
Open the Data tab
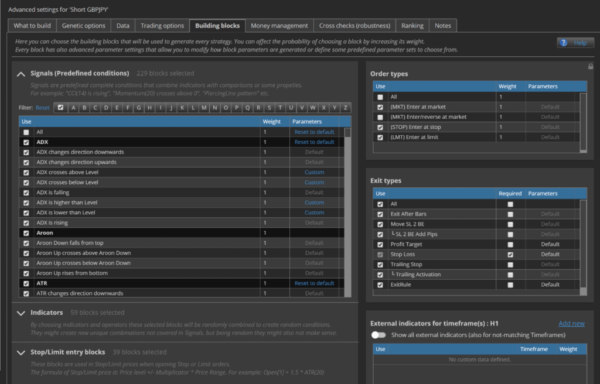tap(123, 26)
